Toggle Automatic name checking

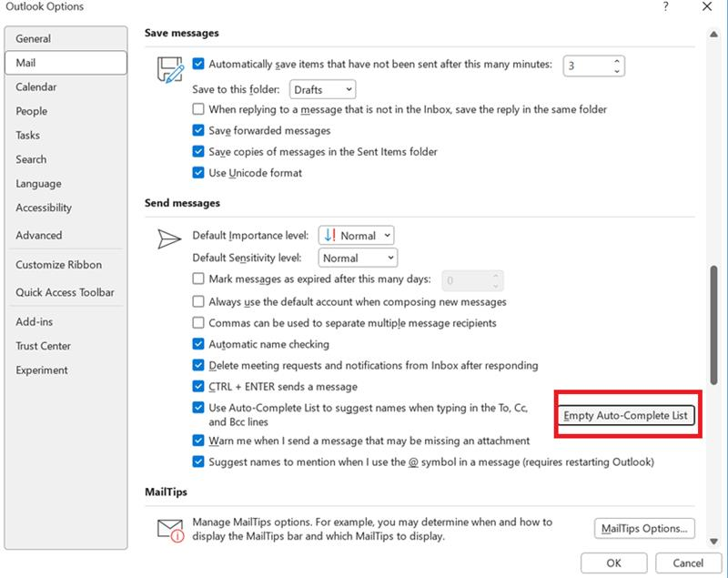198,344
